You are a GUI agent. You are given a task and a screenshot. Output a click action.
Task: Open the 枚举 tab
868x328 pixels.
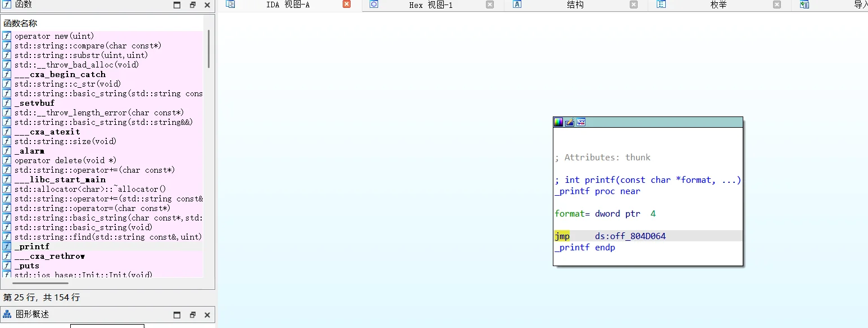(x=718, y=5)
